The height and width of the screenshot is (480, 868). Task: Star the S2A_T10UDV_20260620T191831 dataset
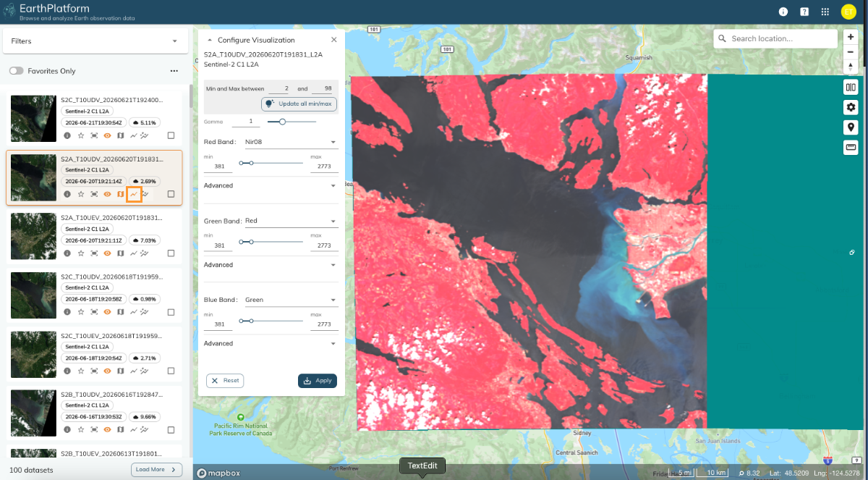pos(81,194)
